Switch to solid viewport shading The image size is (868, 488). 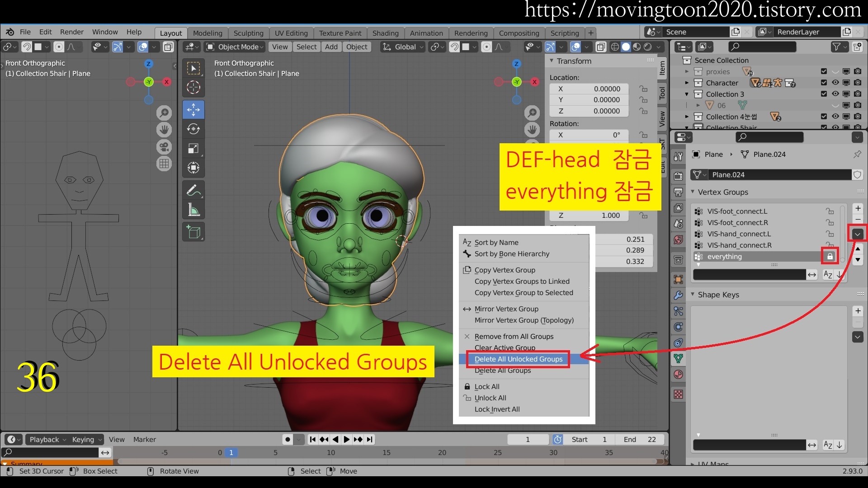(626, 47)
